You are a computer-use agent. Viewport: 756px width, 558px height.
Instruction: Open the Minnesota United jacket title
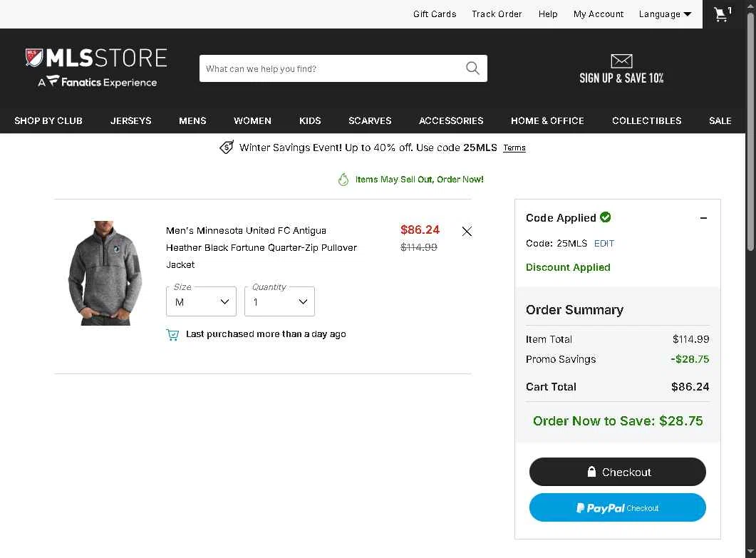click(x=262, y=247)
